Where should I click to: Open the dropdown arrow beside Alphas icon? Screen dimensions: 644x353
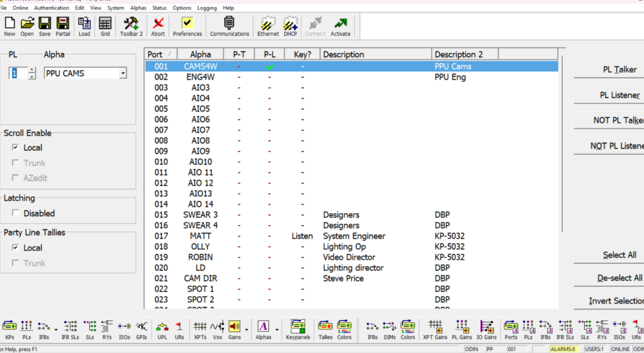point(277,329)
